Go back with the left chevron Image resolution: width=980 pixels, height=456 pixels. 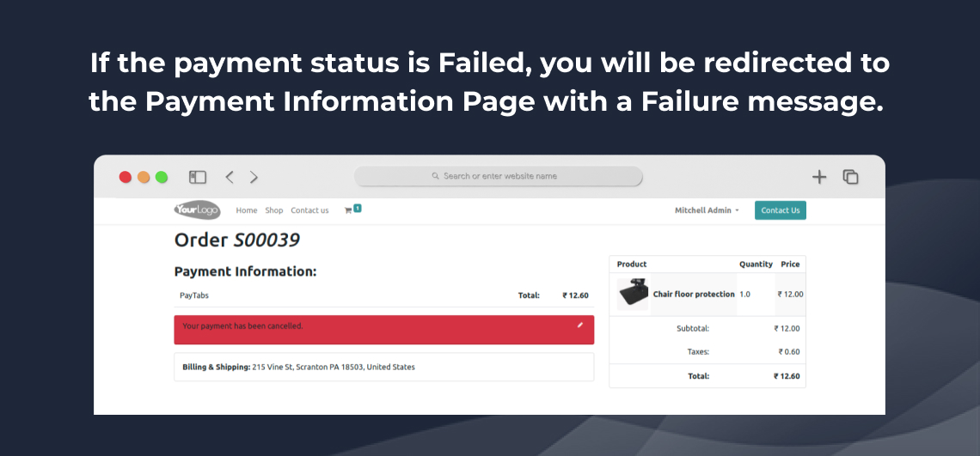point(230,177)
